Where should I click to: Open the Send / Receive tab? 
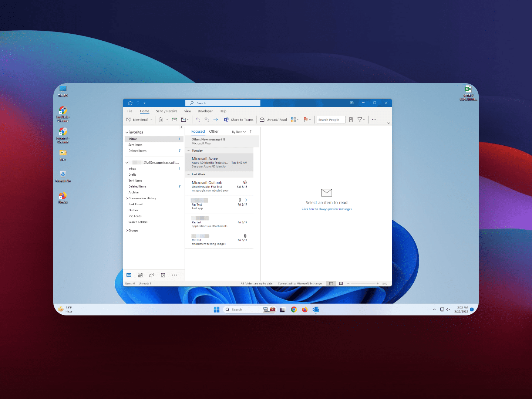(x=166, y=111)
